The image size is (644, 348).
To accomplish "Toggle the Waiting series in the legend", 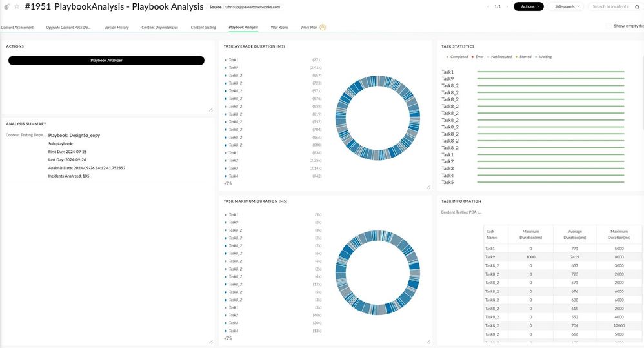I will click(543, 57).
